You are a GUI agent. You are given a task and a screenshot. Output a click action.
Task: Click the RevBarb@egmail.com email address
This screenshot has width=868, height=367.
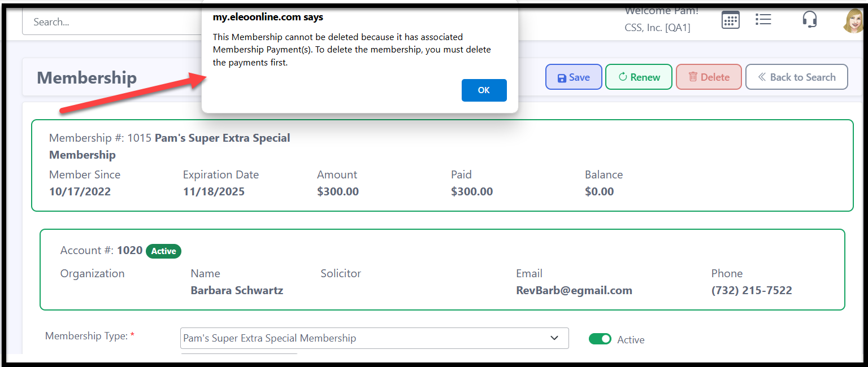point(574,291)
